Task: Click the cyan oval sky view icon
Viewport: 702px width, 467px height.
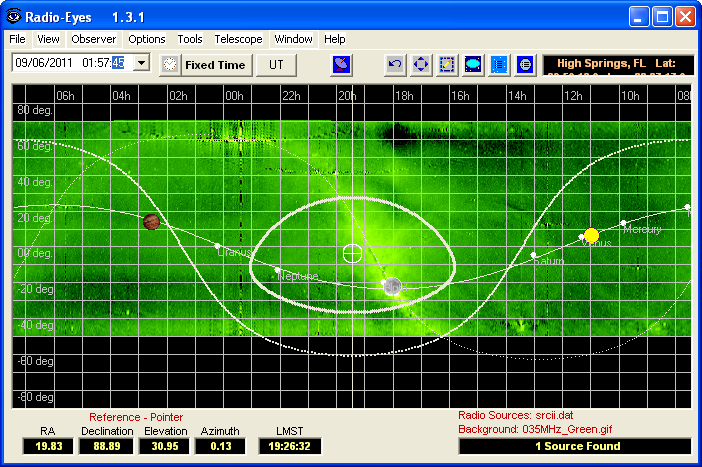Action: pos(474,65)
